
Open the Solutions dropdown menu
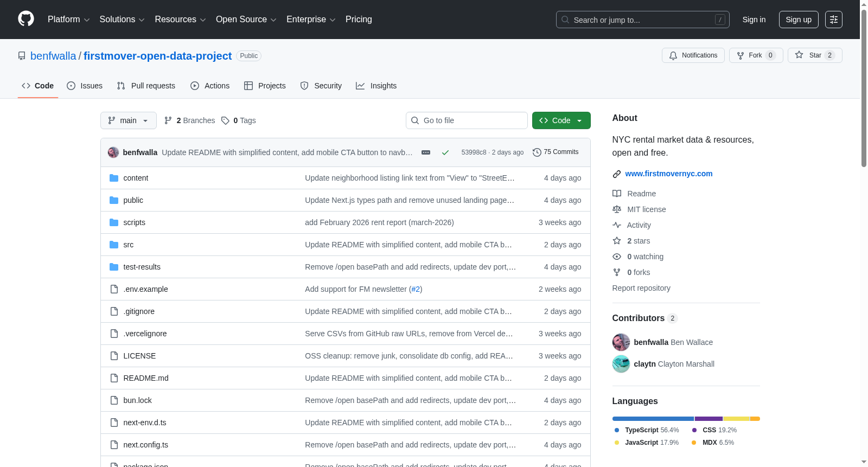point(122,20)
